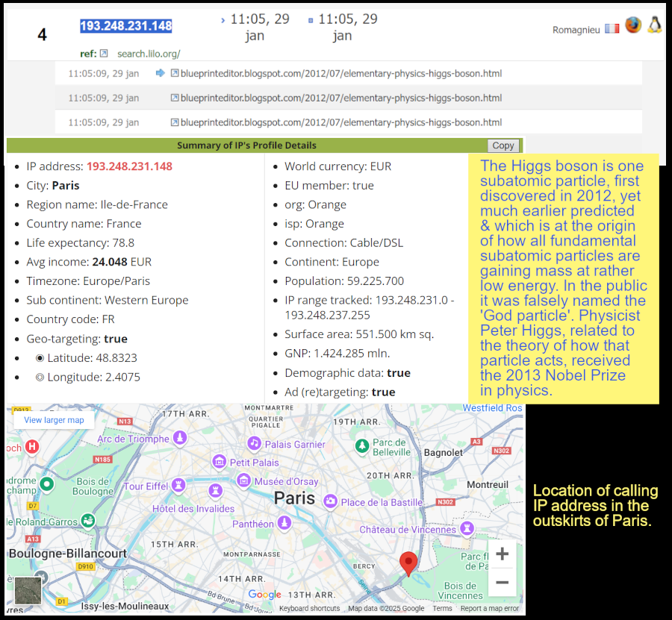Click the Arc de Triomphe map marker
Viewport: 672px width, 620px height.
click(180, 438)
